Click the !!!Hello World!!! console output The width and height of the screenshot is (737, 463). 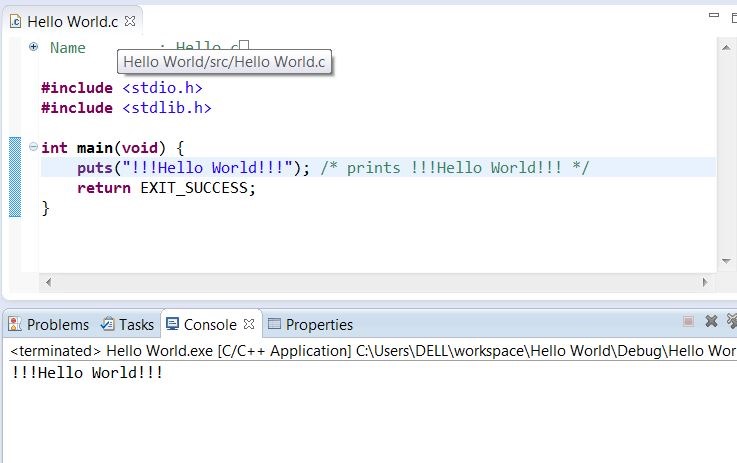[87, 373]
